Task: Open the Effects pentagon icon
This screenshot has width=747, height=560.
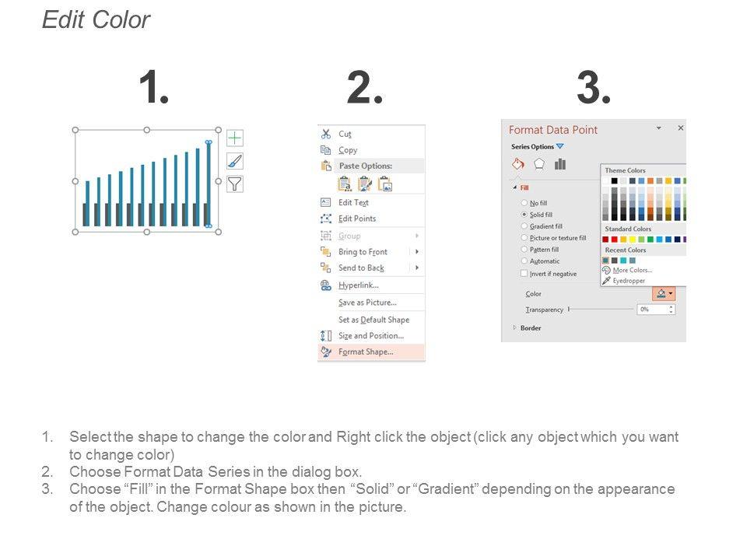Action: pyautogui.click(x=538, y=164)
